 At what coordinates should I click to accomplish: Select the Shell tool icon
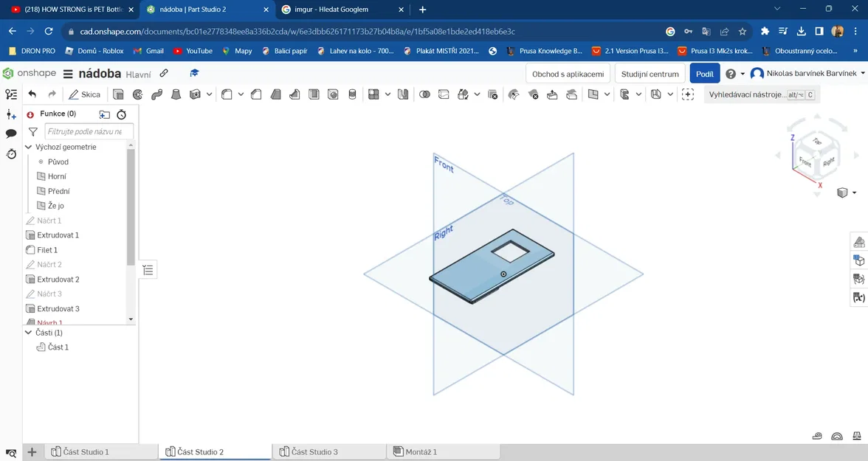point(314,94)
